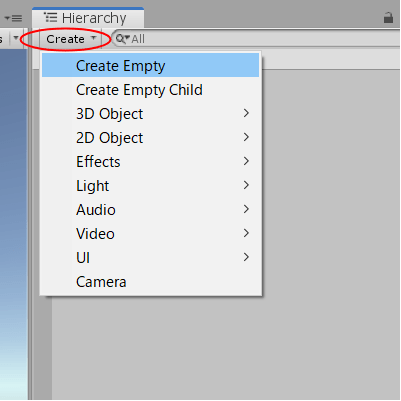Image resolution: width=401 pixels, height=401 pixels.
Task: Switch to the Hierarchy tab
Action: (x=88, y=18)
